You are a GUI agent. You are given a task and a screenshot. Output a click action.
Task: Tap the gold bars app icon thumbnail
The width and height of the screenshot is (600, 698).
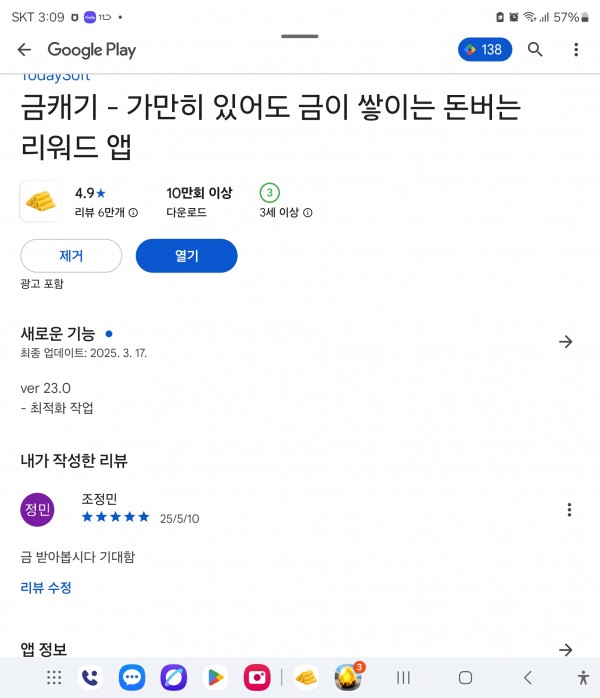41,201
